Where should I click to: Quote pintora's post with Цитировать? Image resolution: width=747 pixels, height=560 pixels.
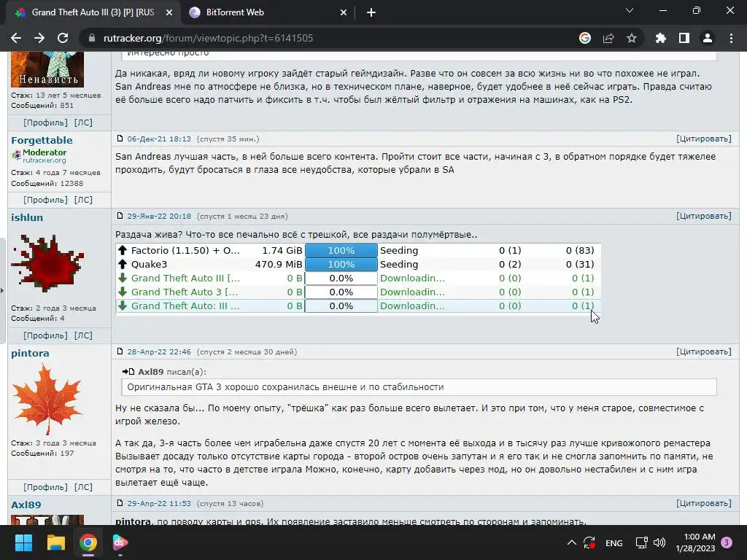click(704, 351)
